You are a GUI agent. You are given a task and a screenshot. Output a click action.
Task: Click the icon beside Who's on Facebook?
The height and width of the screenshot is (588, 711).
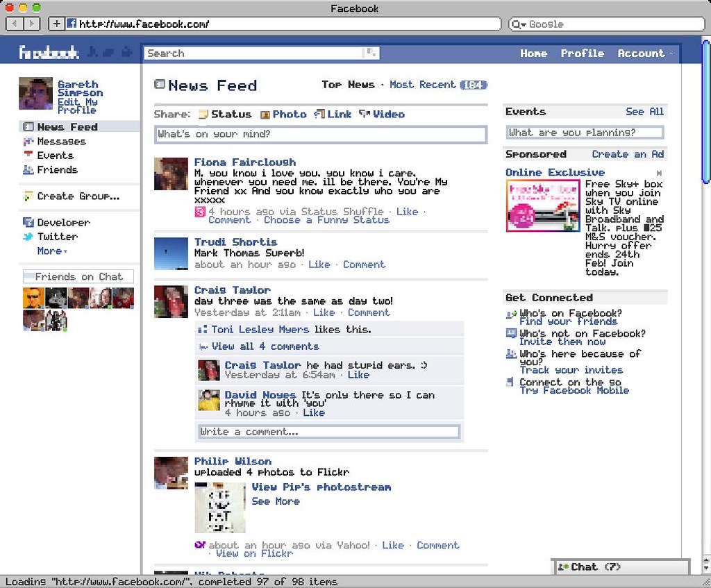(x=511, y=313)
